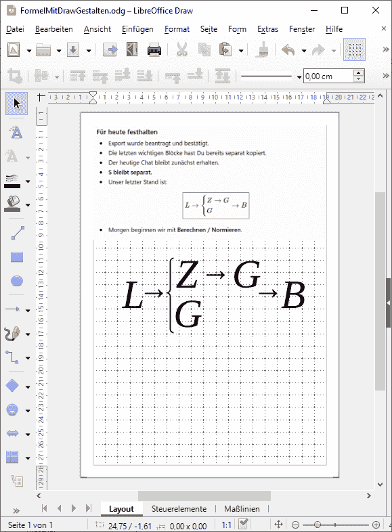The image size is (392, 532).
Task: Click the Copy icon
Action: point(204,50)
